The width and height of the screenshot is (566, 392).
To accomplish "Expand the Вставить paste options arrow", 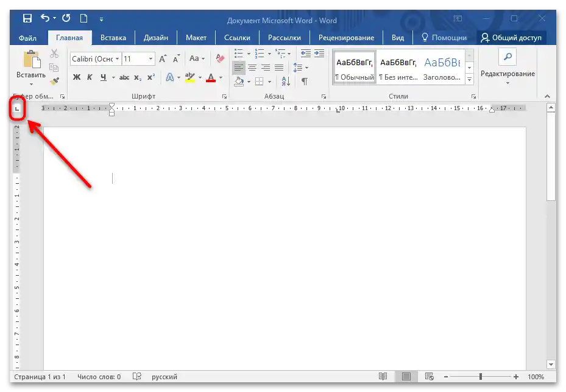I will [x=32, y=85].
